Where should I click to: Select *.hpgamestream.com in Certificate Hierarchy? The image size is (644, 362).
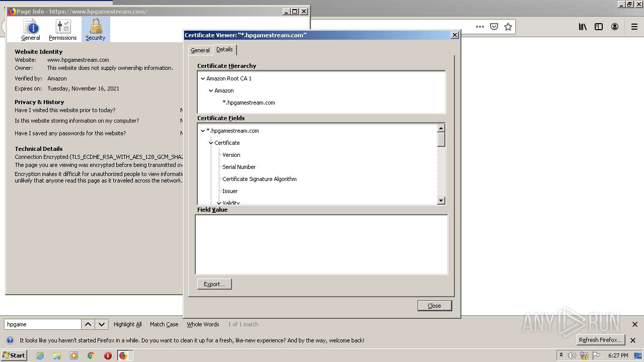pos(249,103)
